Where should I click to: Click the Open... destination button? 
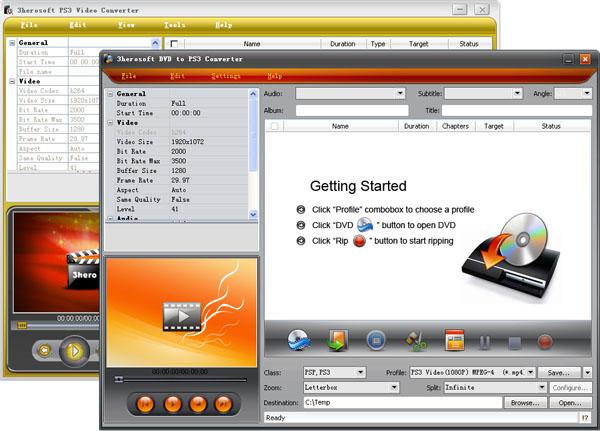tap(570, 403)
